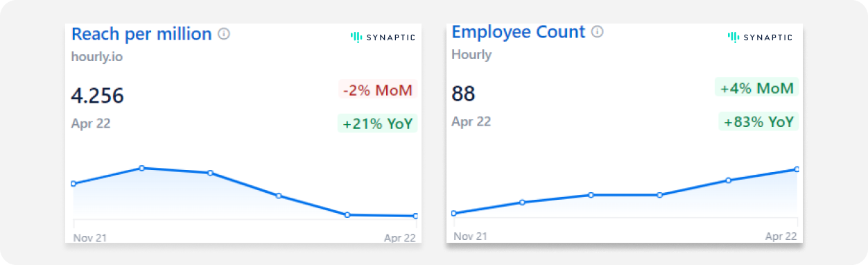Viewport: 868px width, 265px height.
Task: Select the +83% YoY badge
Action: [758, 121]
